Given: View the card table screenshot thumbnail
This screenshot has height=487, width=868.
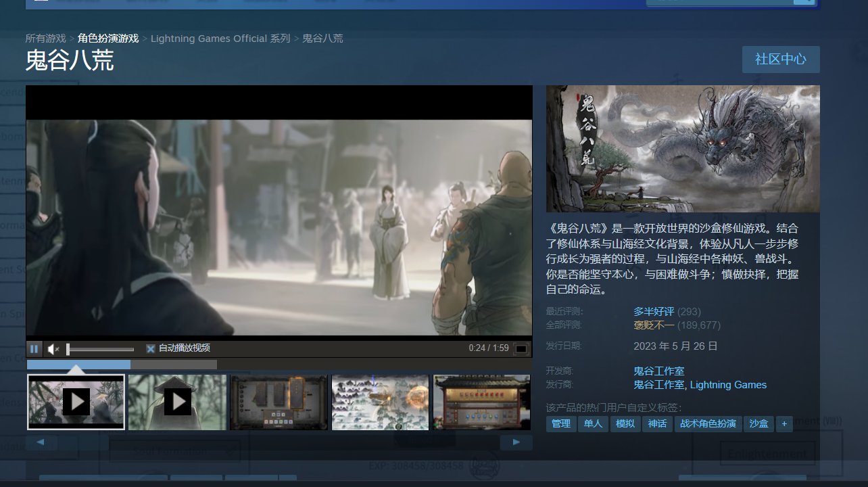Looking at the screenshot, I should point(279,402).
